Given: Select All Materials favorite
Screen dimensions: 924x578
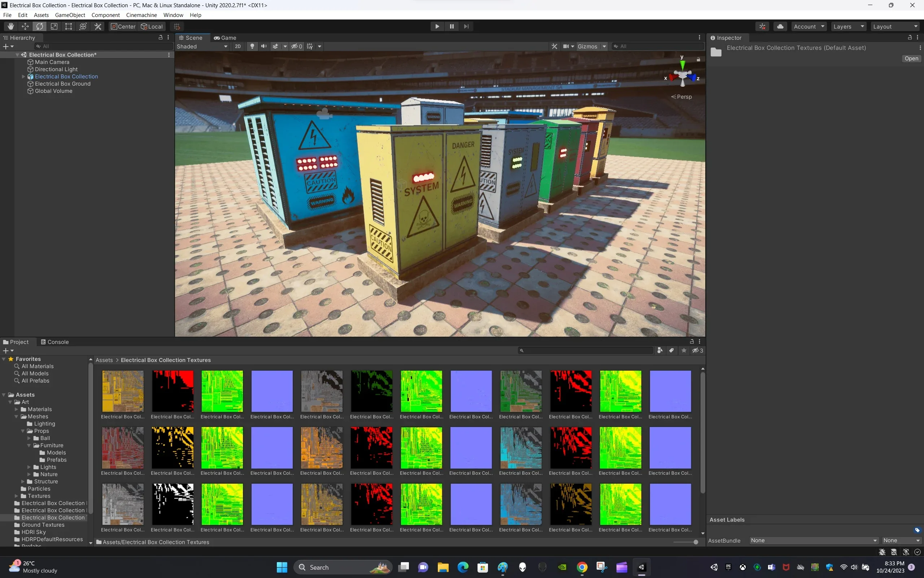Looking at the screenshot, I should pyautogui.click(x=37, y=366).
